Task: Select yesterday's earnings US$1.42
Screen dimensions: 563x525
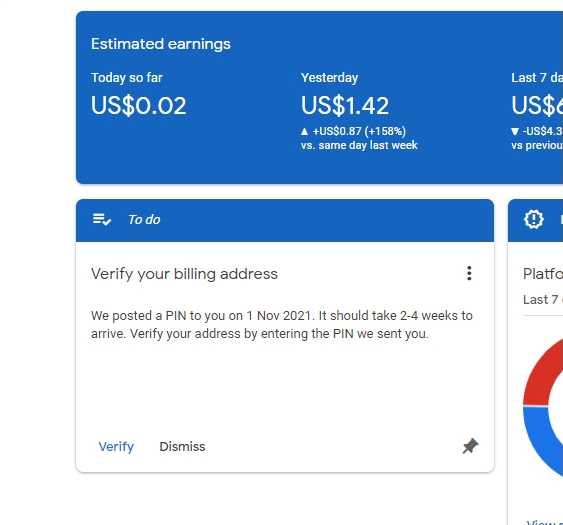Action: 345,106
